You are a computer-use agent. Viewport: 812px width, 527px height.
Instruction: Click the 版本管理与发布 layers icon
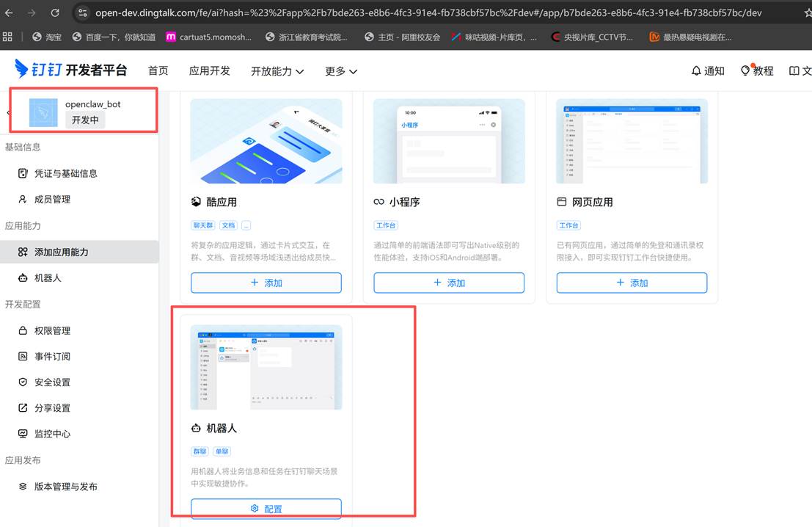tap(23, 486)
